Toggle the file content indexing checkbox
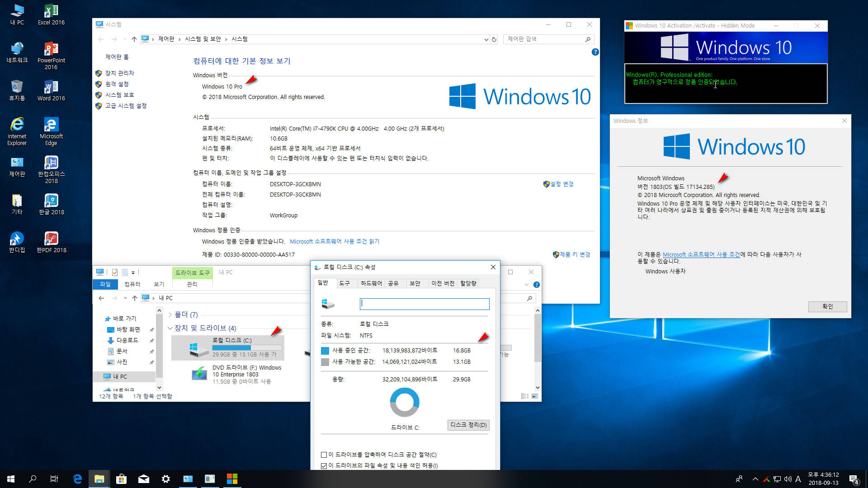Image resolution: width=868 pixels, height=488 pixels. pos(324,466)
